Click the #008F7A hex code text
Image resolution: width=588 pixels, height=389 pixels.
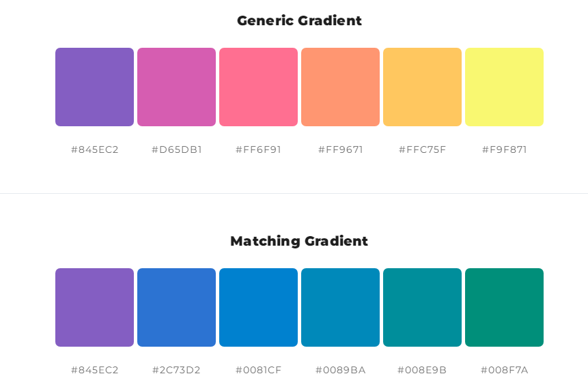[504, 370]
